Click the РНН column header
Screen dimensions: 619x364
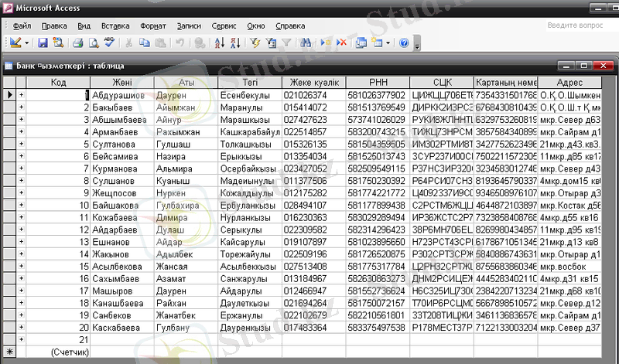click(x=378, y=82)
